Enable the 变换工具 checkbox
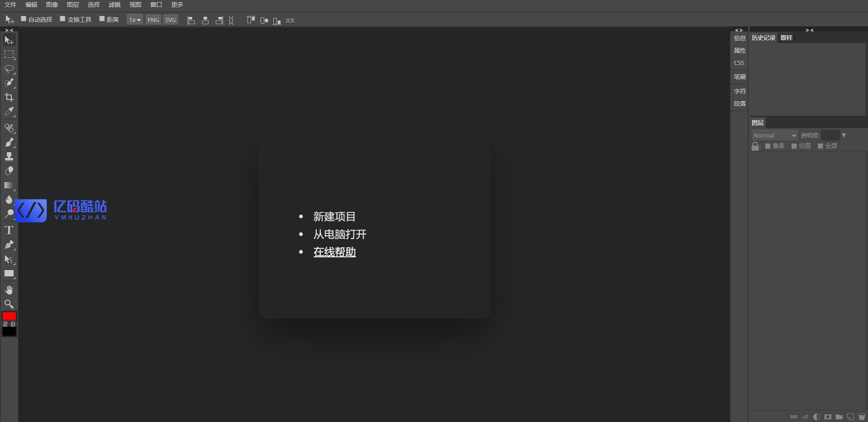The height and width of the screenshot is (422, 868). coord(63,19)
